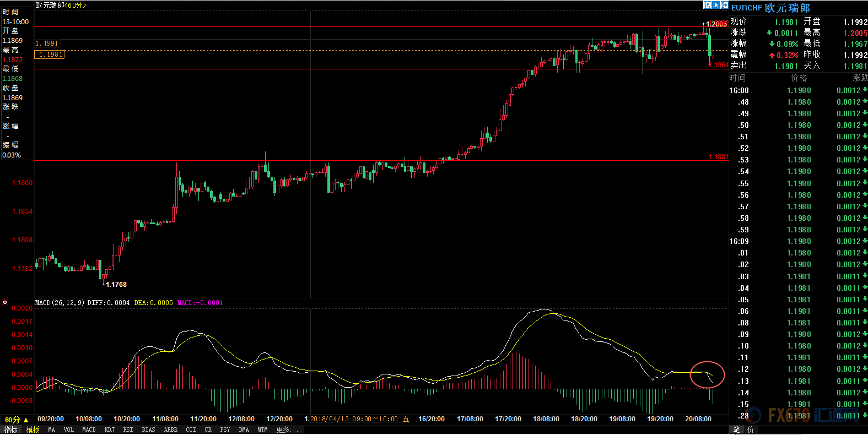Switch indicator to KDJ
The height and width of the screenshot is (435, 868).
(x=109, y=429)
